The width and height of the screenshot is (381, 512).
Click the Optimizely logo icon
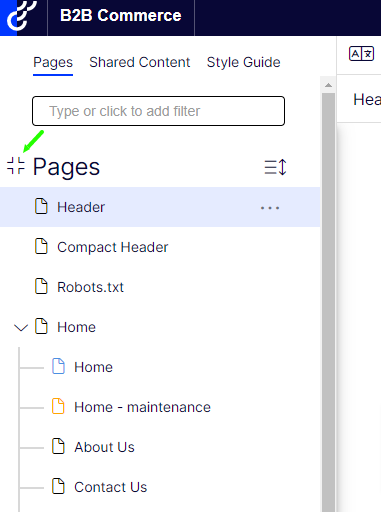tap(22, 16)
